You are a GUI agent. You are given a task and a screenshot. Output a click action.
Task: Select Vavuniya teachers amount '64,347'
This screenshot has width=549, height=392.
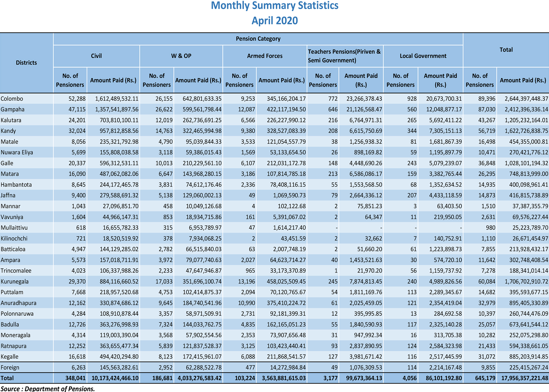[373, 217]
